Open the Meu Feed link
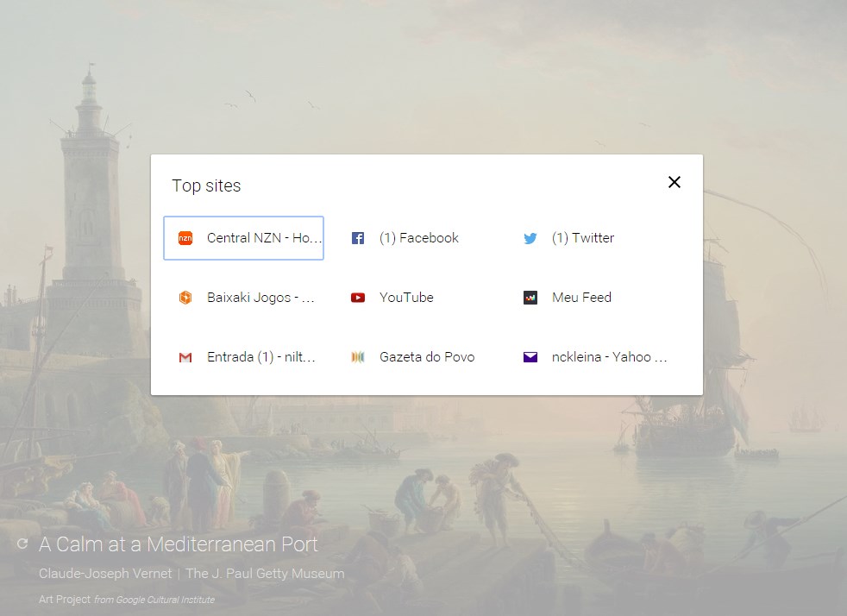847x616 pixels. tap(589, 298)
